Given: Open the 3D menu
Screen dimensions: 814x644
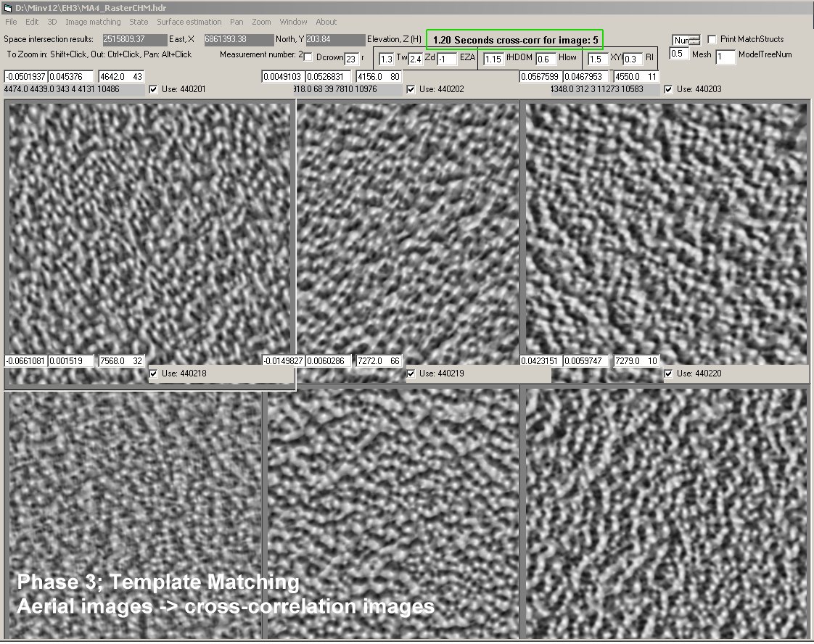Looking at the screenshot, I should point(52,22).
